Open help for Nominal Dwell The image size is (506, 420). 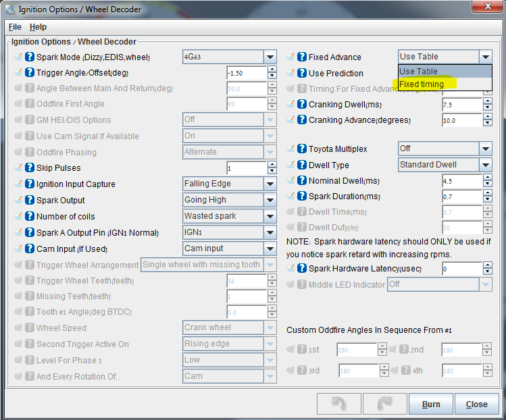point(302,180)
